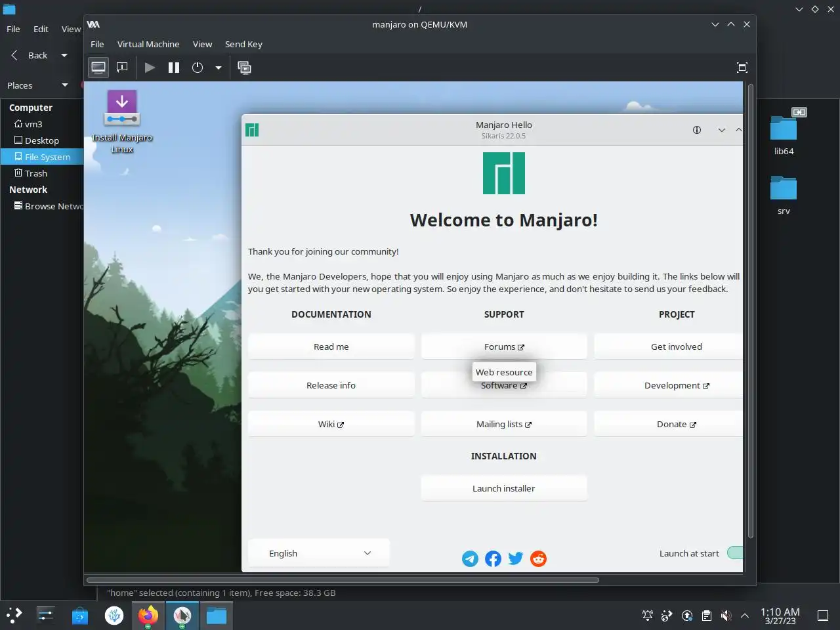This screenshot has height=630, width=840.
Task: Select Desktop in Places sidebar
Action: pyautogui.click(x=42, y=140)
